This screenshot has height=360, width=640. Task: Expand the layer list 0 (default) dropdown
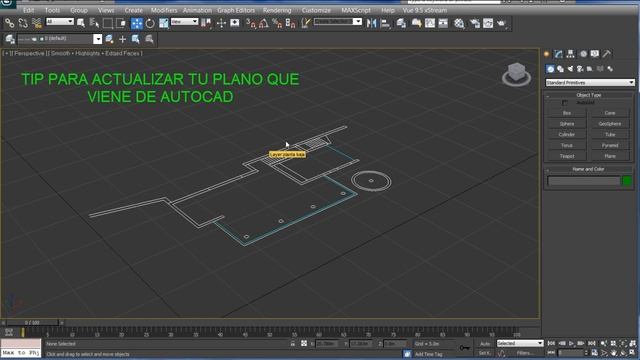pos(98,39)
